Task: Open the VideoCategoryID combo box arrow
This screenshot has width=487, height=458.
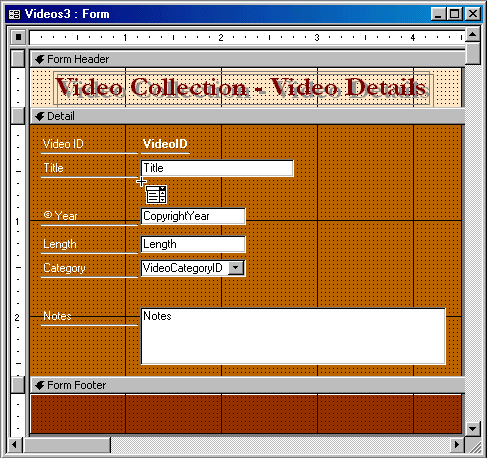Action: coord(236,268)
